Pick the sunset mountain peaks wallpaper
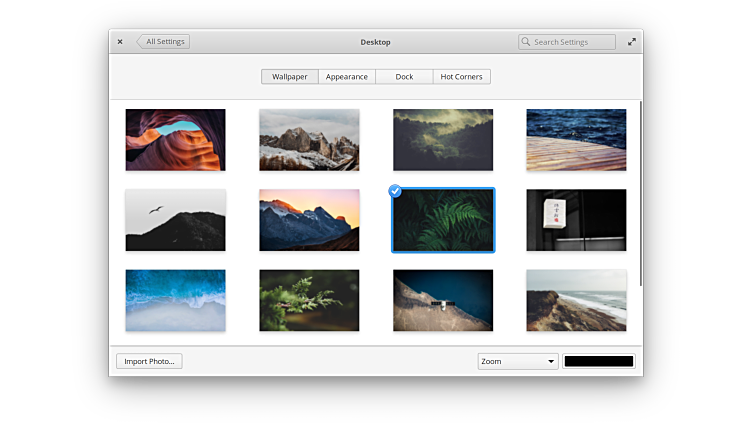This screenshot has height=423, width=752. tap(309, 220)
